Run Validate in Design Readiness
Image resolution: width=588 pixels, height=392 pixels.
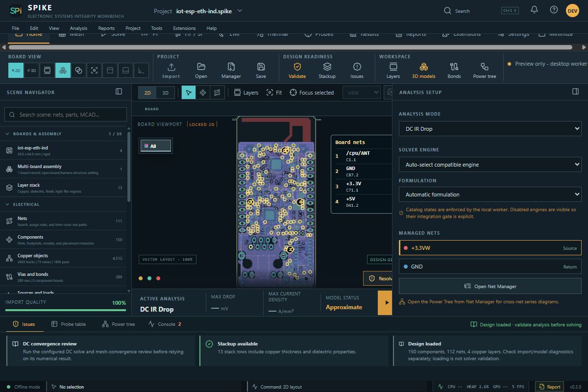[x=297, y=70]
